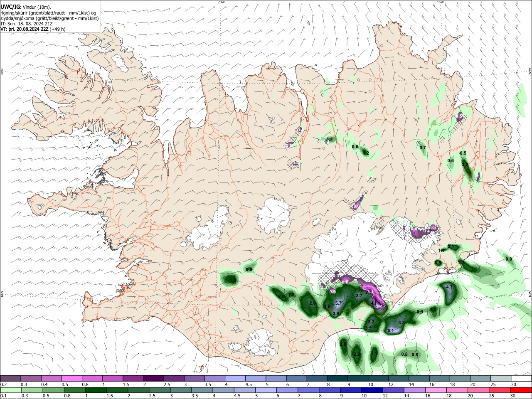Click the 25–30 red swatch on rain scale
The image size is (532, 399).
coord(500,390)
